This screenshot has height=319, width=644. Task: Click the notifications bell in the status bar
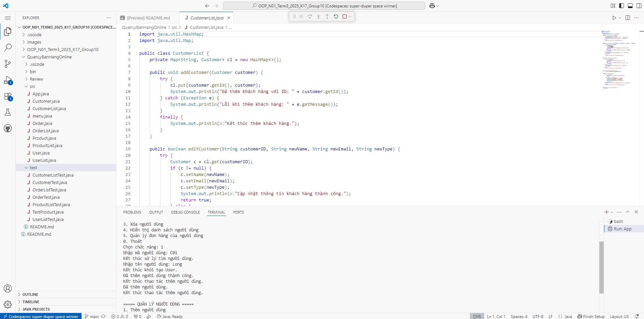[637, 316]
